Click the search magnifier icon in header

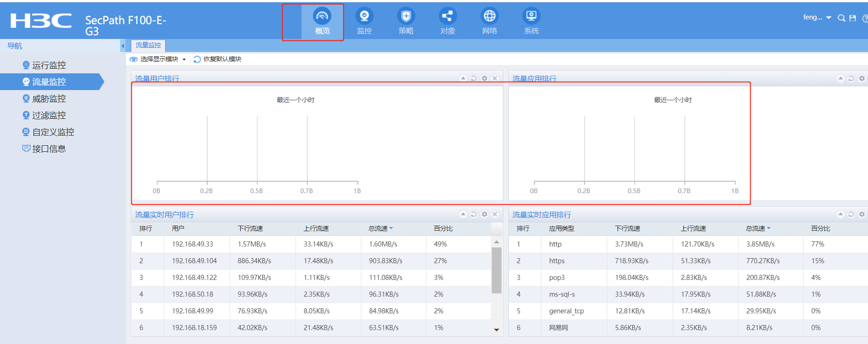(841, 18)
